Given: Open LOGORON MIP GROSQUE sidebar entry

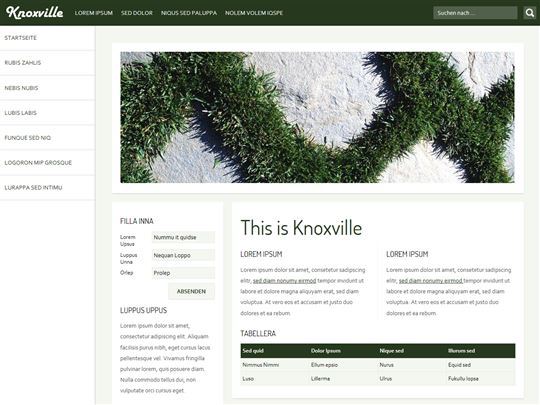Looking at the screenshot, I should coord(48,163).
